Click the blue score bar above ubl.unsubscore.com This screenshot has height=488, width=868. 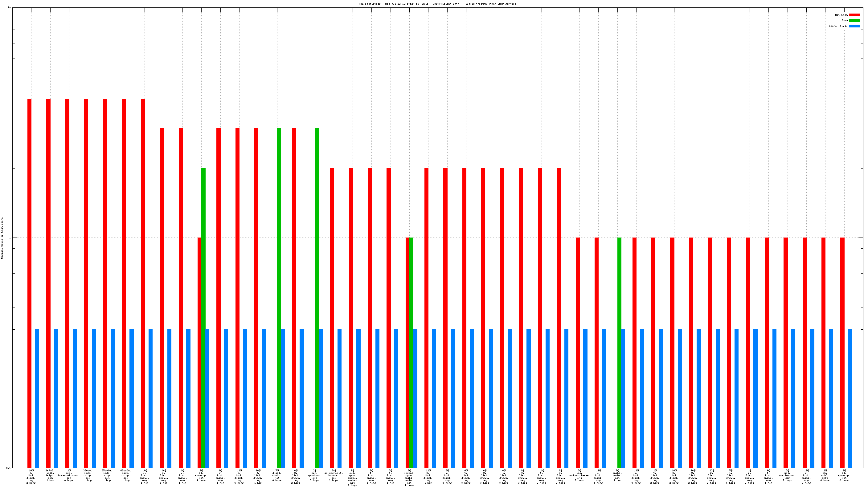(x=793, y=398)
